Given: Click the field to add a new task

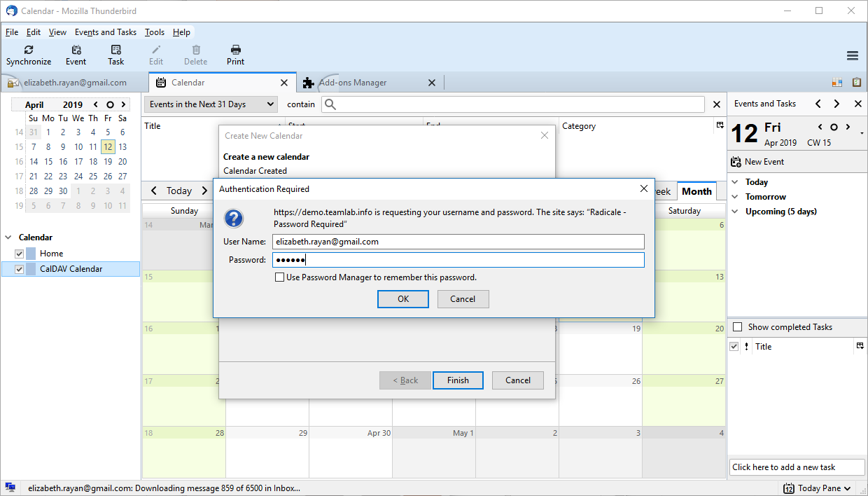Looking at the screenshot, I should (x=797, y=467).
